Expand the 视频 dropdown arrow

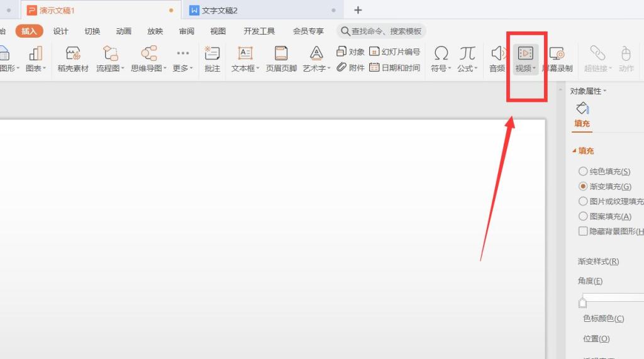coord(534,68)
